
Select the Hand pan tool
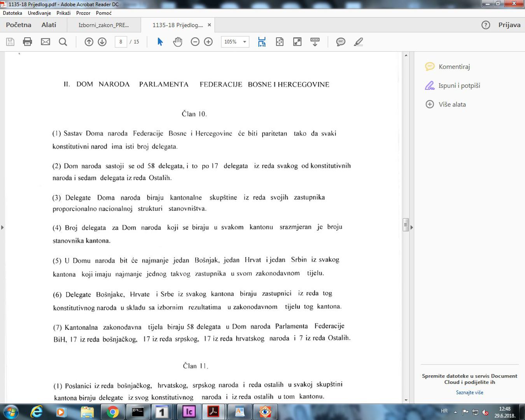[x=177, y=42]
